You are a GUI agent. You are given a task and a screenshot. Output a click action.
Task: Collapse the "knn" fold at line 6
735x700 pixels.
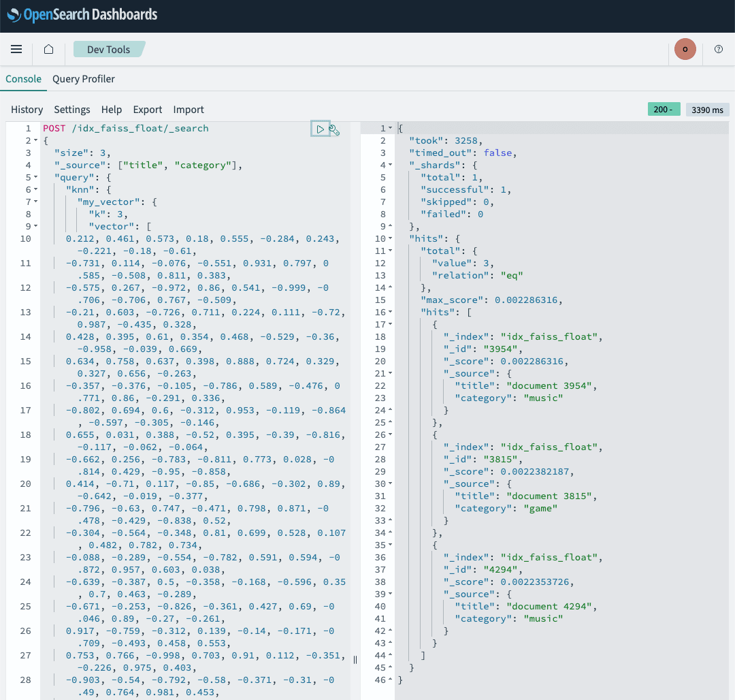click(36, 189)
